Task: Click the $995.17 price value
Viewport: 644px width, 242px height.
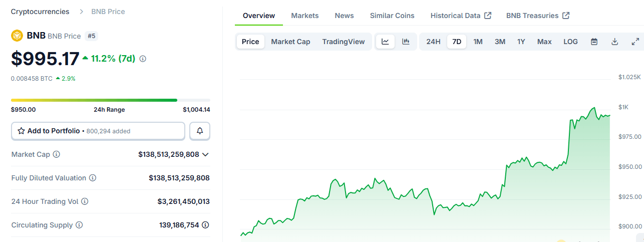Action: [45, 59]
